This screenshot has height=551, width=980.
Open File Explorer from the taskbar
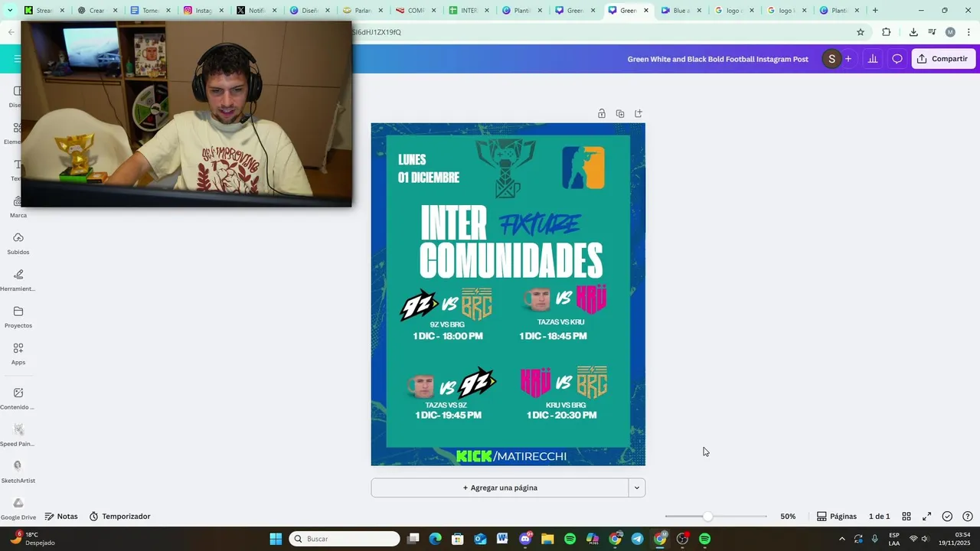tap(547, 539)
